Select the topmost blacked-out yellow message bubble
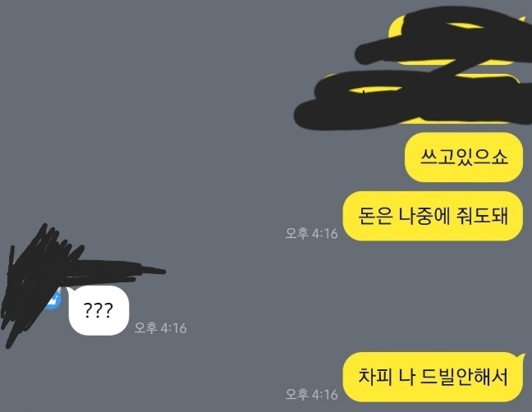This screenshot has width=532, height=412. coord(455,39)
